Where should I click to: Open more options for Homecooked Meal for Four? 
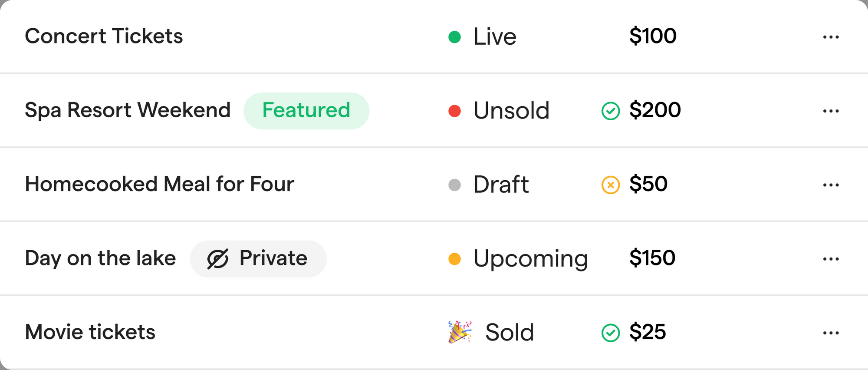831,185
